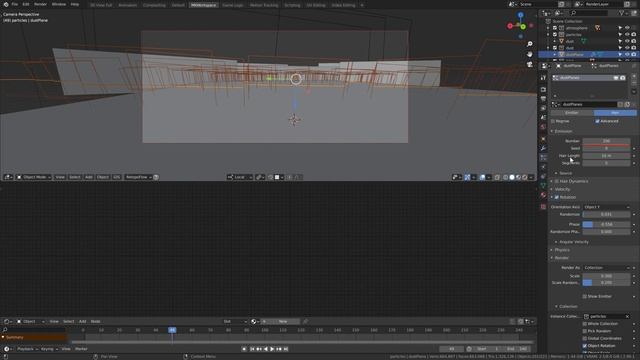
Task: Open the Scene properties tab icon
Action: (x=543, y=118)
